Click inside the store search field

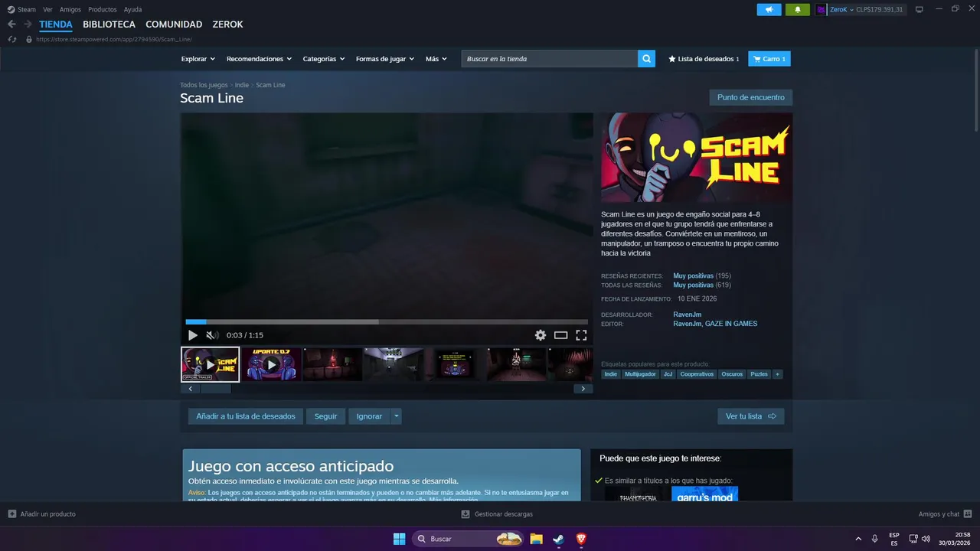coord(550,59)
